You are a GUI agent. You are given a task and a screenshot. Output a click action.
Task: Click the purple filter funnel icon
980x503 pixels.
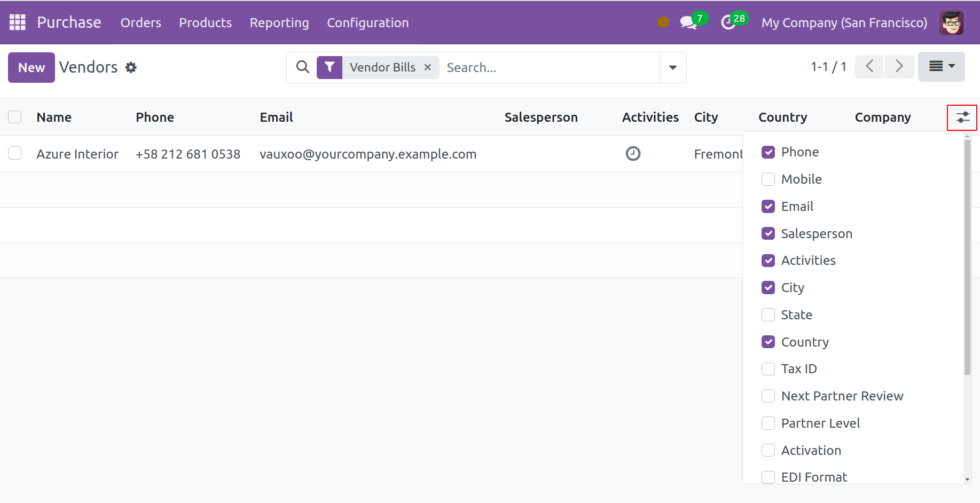click(330, 67)
